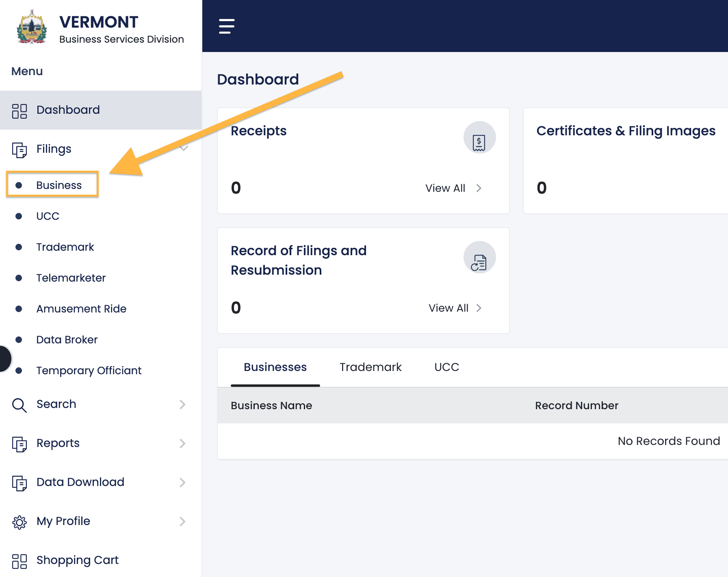Collapse the Filings section chevron

click(x=184, y=149)
